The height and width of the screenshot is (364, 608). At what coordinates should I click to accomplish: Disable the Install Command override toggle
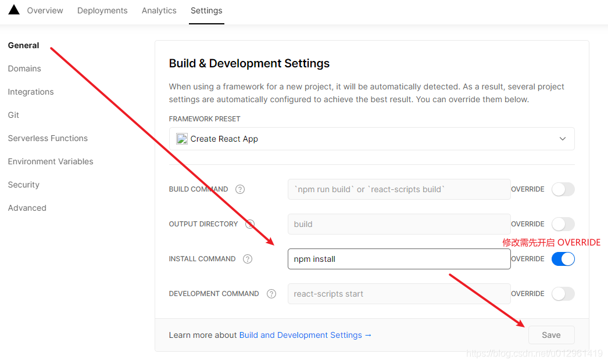click(563, 259)
